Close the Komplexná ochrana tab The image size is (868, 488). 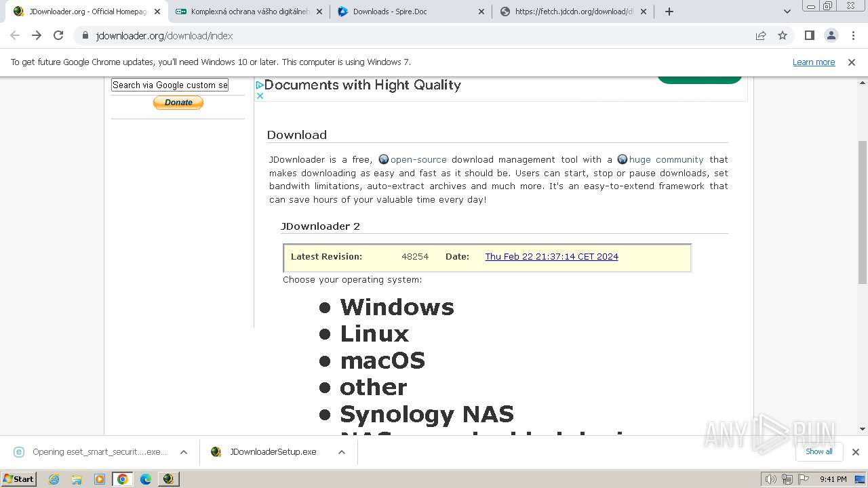[319, 12]
